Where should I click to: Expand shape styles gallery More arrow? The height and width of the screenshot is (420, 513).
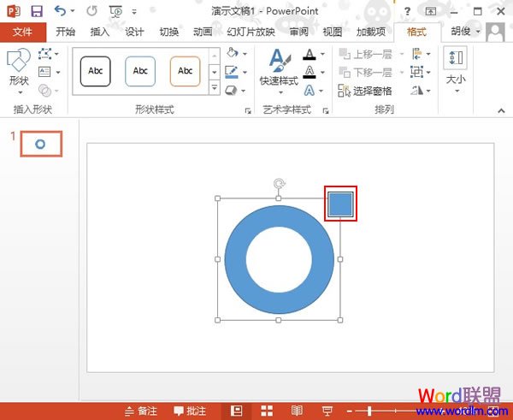pyautogui.click(x=215, y=88)
